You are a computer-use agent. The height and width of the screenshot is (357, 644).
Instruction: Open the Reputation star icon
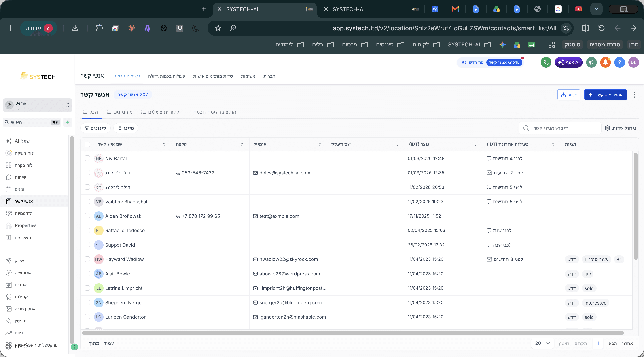(9, 321)
